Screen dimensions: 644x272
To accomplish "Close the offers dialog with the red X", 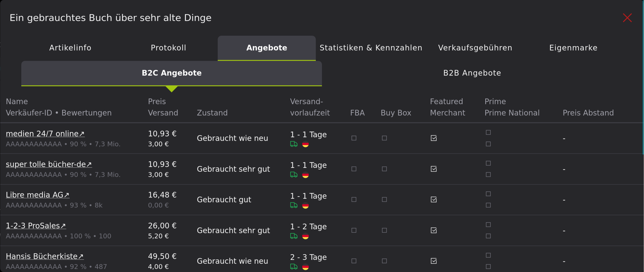I will [x=627, y=18].
